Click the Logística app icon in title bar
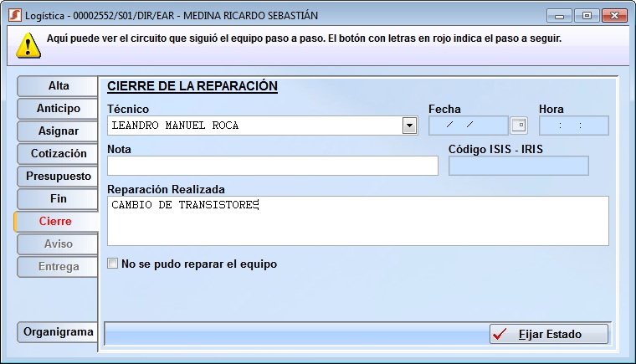Image resolution: width=636 pixels, height=364 pixels. pyautogui.click(x=13, y=14)
